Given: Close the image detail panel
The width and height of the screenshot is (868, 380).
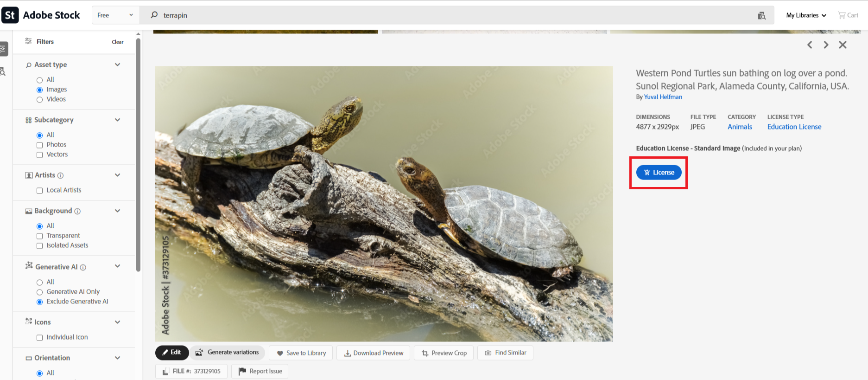Looking at the screenshot, I should tap(843, 45).
